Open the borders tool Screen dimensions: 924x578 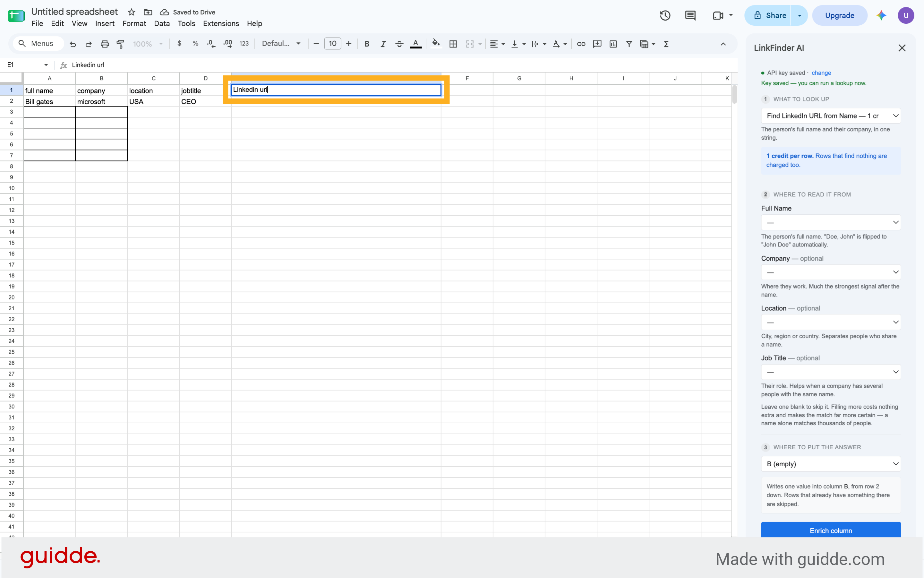pos(453,44)
